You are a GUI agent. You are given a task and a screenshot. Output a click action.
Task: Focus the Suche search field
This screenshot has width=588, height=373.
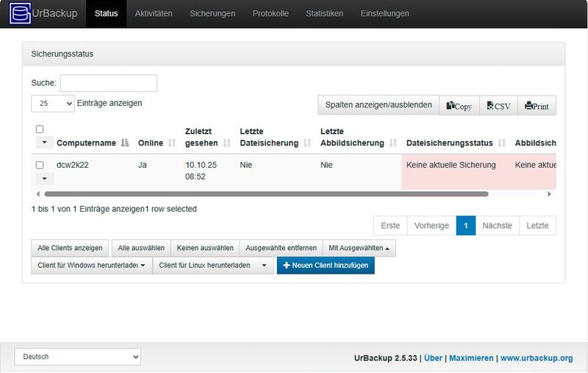(108, 83)
